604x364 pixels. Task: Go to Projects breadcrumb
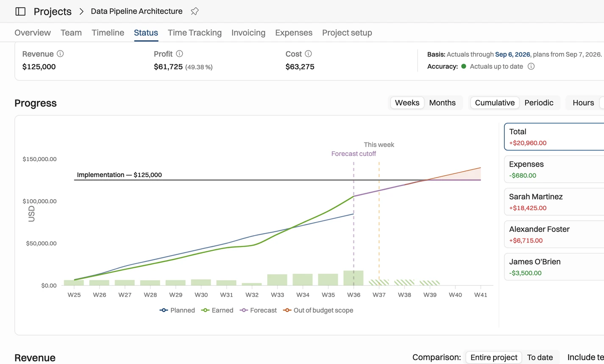(x=53, y=11)
